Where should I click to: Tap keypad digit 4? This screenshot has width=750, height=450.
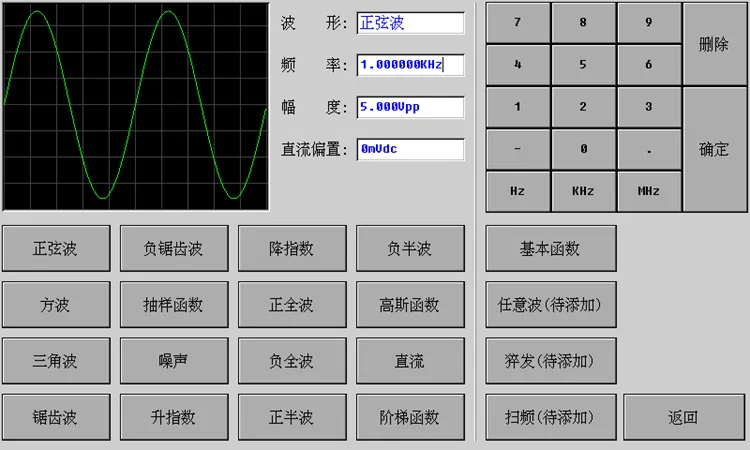pyautogui.click(x=518, y=65)
